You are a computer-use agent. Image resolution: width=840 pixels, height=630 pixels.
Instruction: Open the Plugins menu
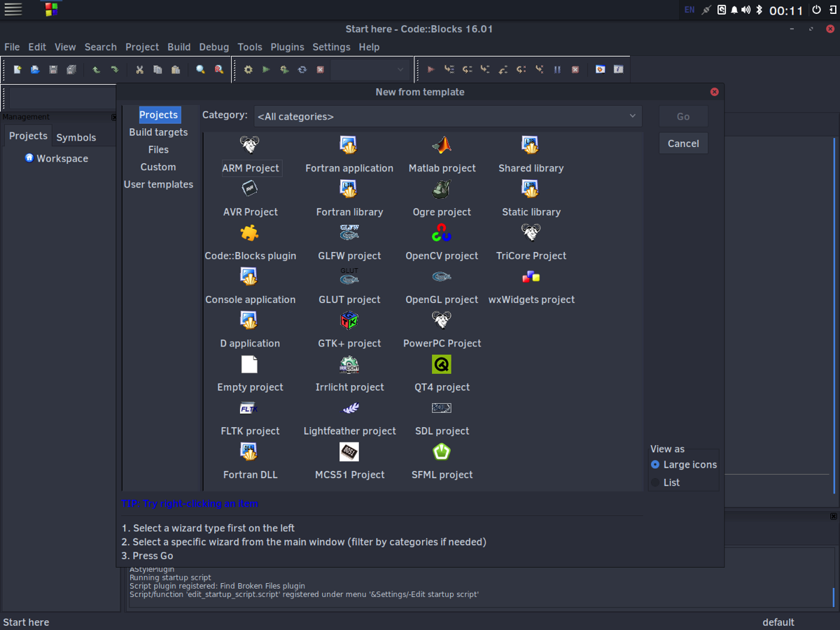[288, 47]
